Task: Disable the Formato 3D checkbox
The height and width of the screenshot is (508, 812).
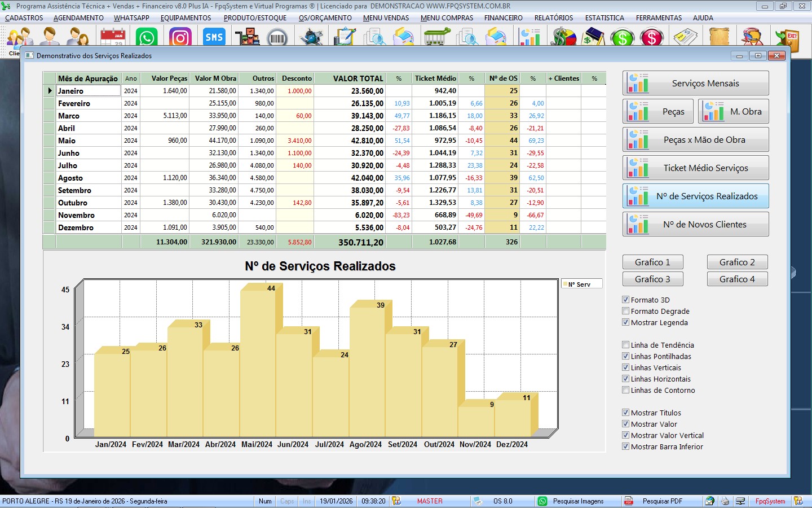Action: click(x=625, y=300)
